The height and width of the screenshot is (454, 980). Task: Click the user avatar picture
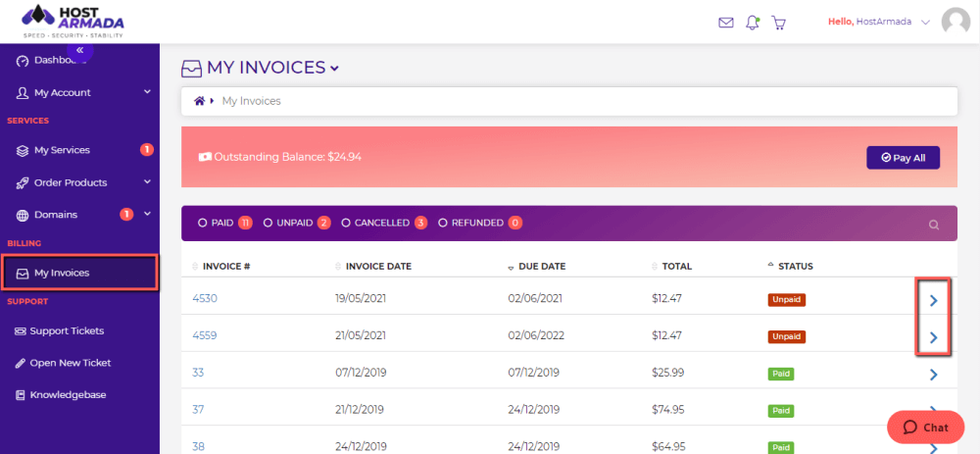(955, 23)
